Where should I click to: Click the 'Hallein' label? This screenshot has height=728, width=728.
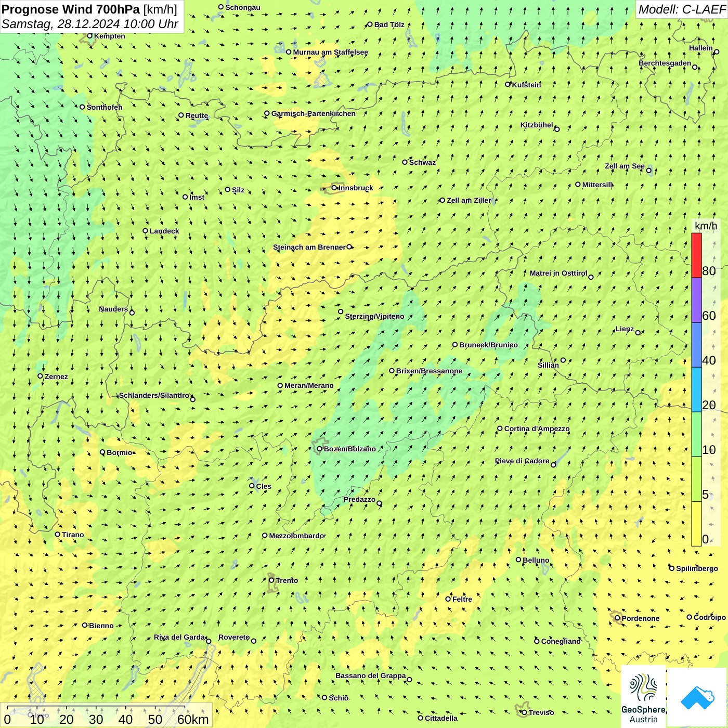pos(701,48)
